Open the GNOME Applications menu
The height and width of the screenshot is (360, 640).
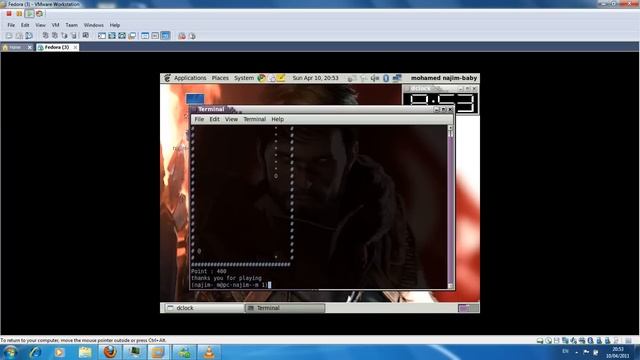(190, 78)
